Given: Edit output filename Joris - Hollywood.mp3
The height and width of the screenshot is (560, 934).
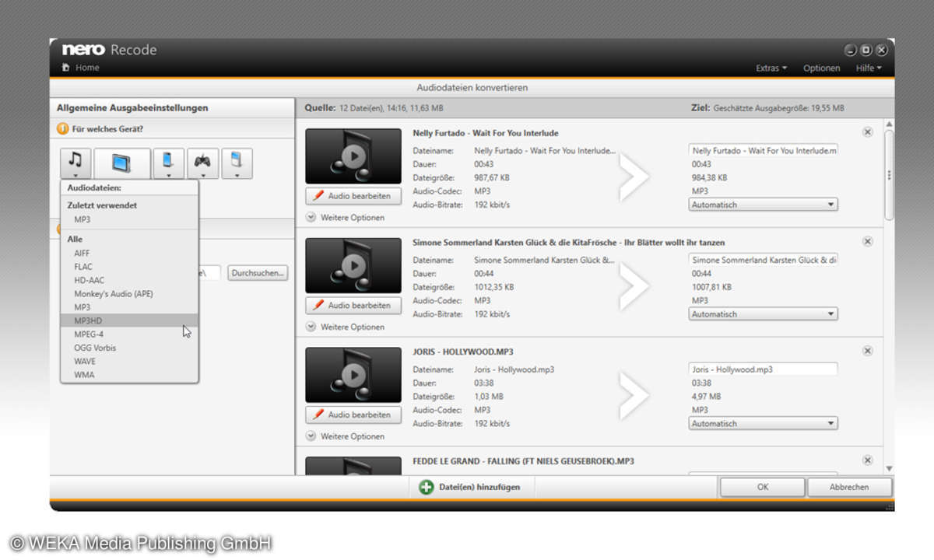Looking at the screenshot, I should (x=763, y=369).
